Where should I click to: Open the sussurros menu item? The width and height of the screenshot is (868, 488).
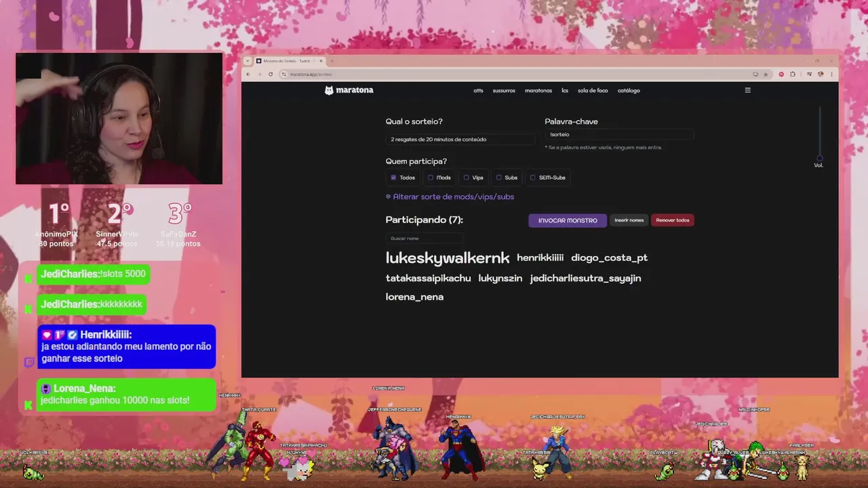(x=504, y=90)
